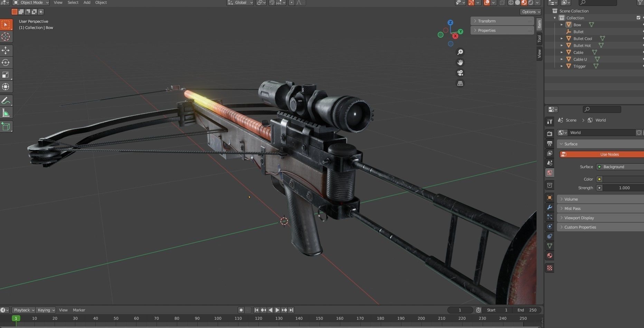This screenshot has width=644, height=328.
Task: Expand the Mist Pass panel
Action: [x=600, y=209]
